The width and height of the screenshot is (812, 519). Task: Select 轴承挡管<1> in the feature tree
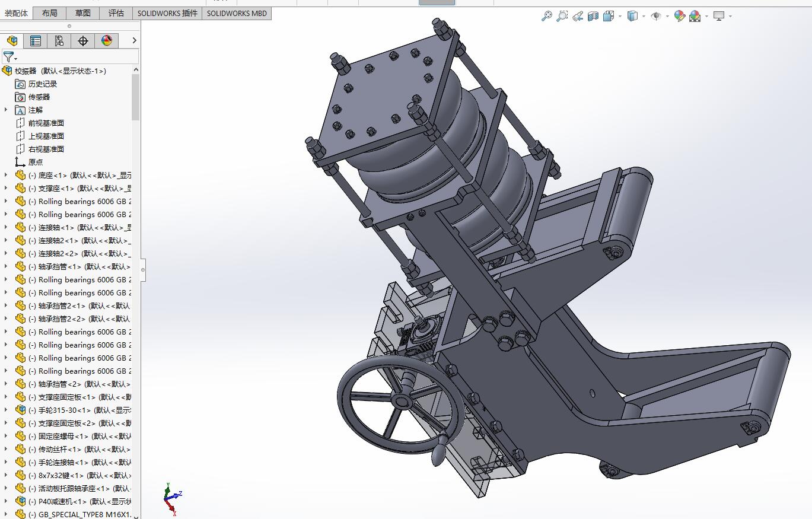79,267
